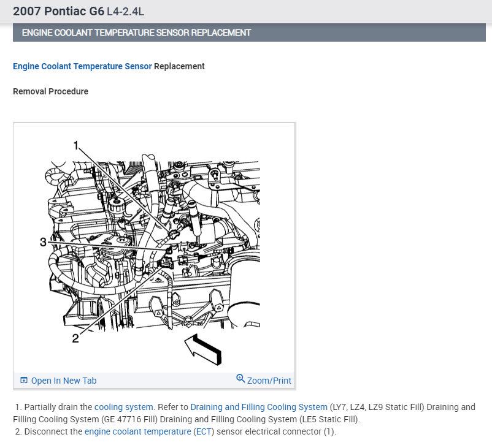Click 'sensor electrical connector (1)' text in step 2
Viewport: 492px width, 448px height.
click(276, 431)
